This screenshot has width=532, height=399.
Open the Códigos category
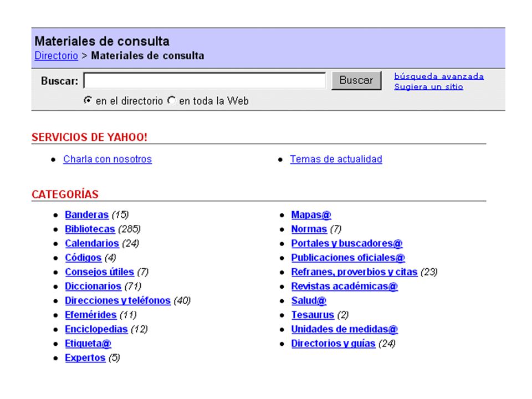83,258
